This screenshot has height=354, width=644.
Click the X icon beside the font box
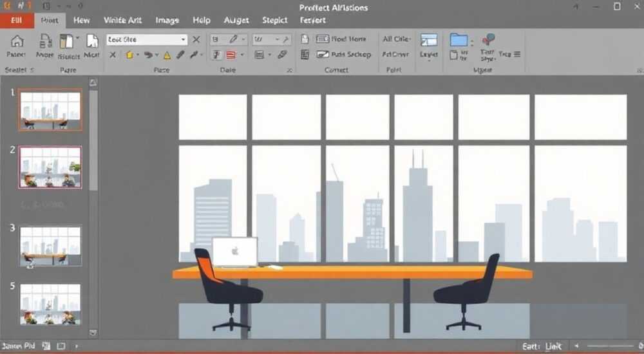click(196, 39)
